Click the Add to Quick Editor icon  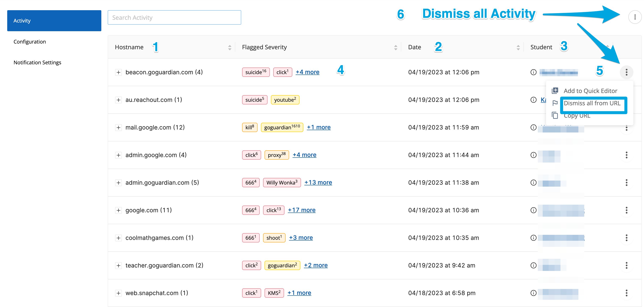[555, 91]
